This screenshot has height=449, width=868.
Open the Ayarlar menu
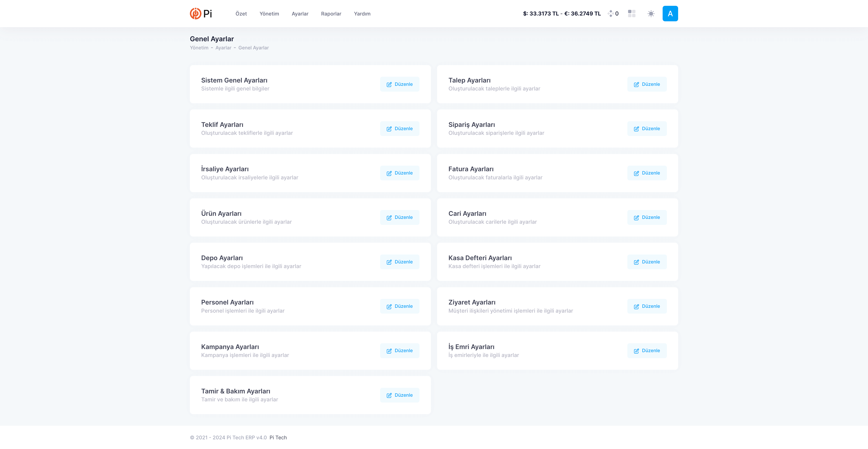[300, 14]
